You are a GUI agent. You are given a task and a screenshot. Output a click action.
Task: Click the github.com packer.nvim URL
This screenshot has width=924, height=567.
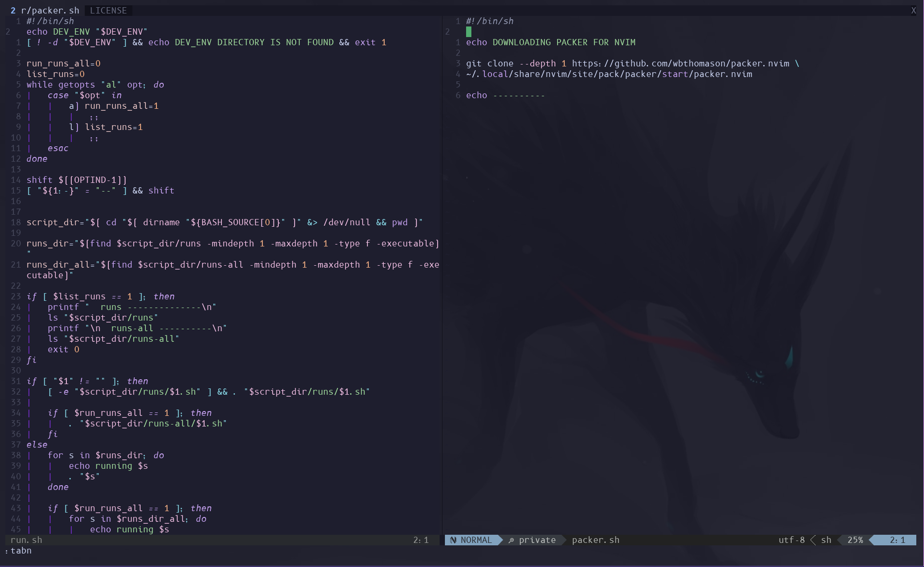(x=680, y=64)
